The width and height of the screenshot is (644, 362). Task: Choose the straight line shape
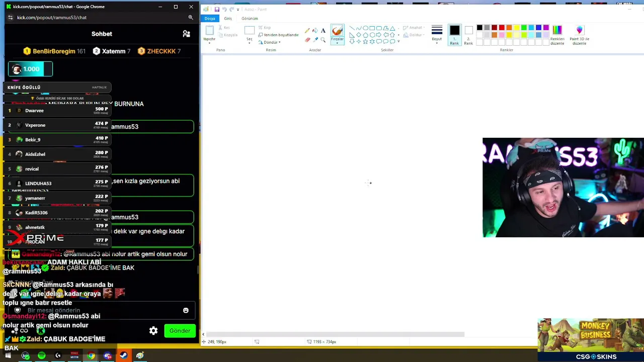point(352,28)
